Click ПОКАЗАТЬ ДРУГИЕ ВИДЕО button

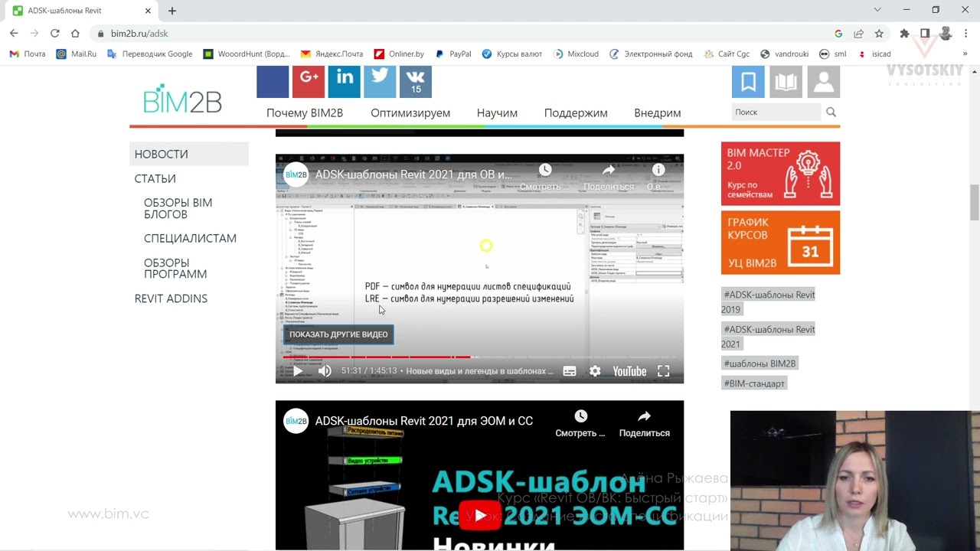point(338,334)
